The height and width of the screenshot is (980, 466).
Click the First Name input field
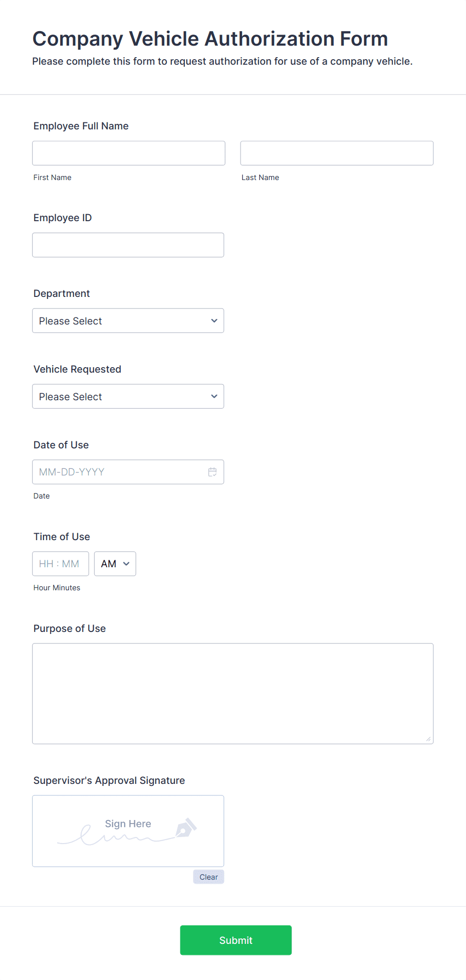pyautogui.click(x=128, y=153)
